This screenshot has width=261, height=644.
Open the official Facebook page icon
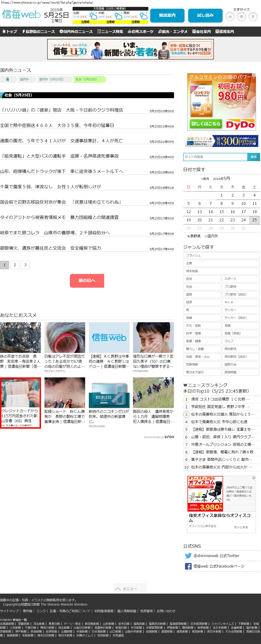pyautogui.click(x=188, y=566)
